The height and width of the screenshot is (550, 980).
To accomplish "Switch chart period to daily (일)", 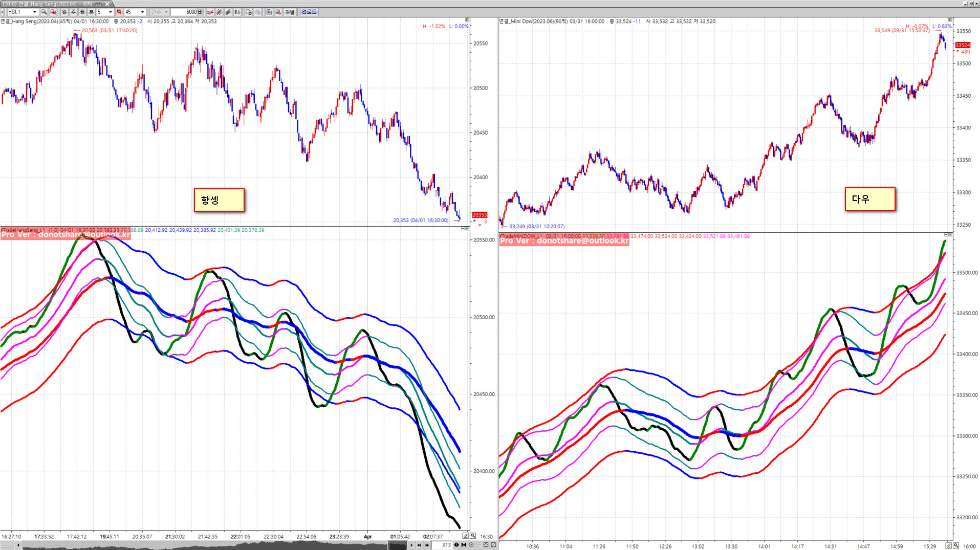I will pyautogui.click(x=64, y=12).
